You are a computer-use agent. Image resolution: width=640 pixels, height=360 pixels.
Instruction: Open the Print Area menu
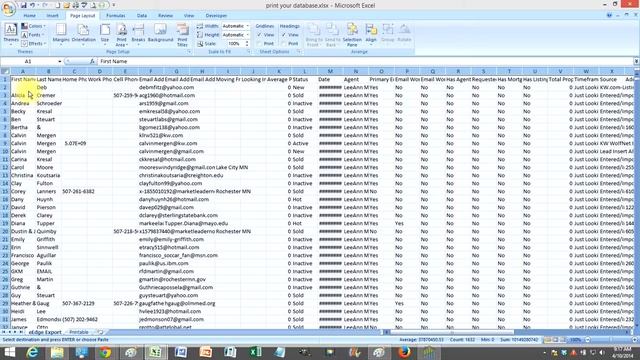[122, 35]
